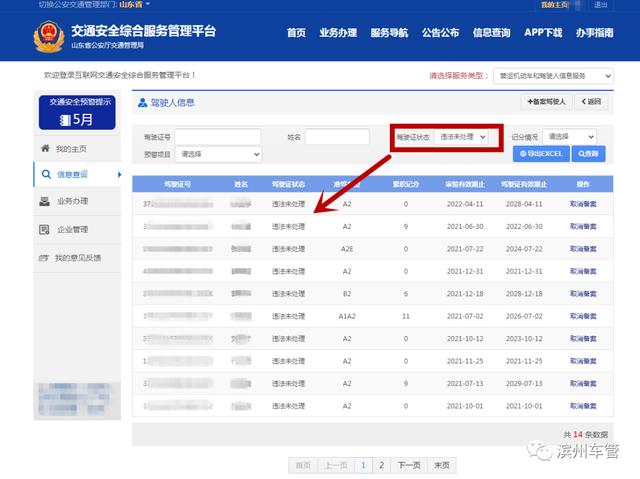Open 业务办理 in the top navigation
Image resolution: width=640 pixels, height=479 pixels.
338,33
